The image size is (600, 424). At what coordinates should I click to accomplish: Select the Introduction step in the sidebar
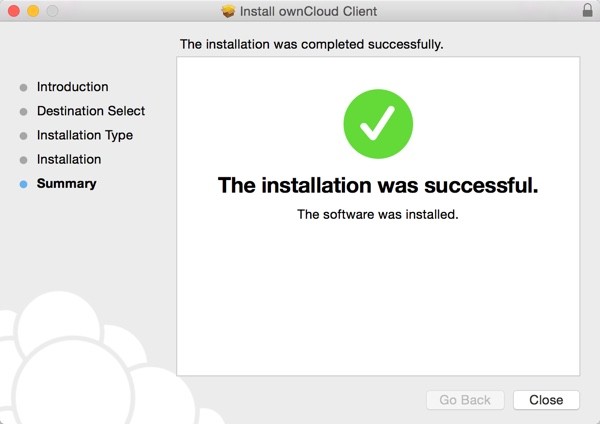pos(72,87)
